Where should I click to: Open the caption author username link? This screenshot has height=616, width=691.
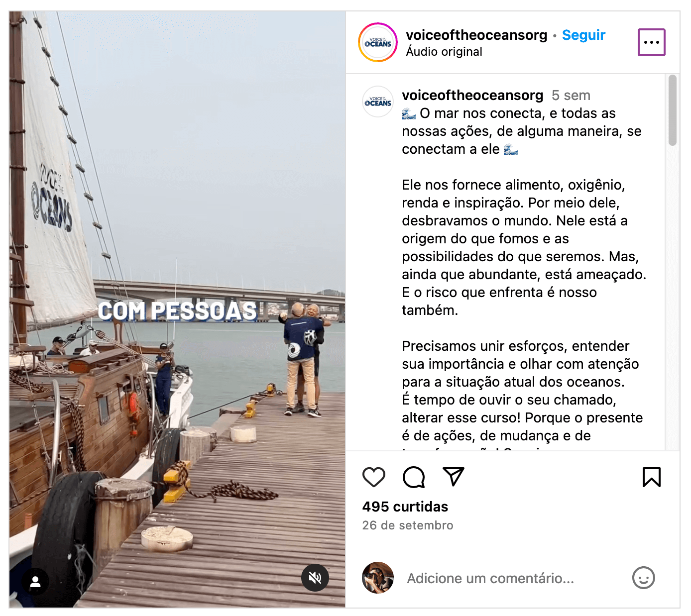[472, 95]
